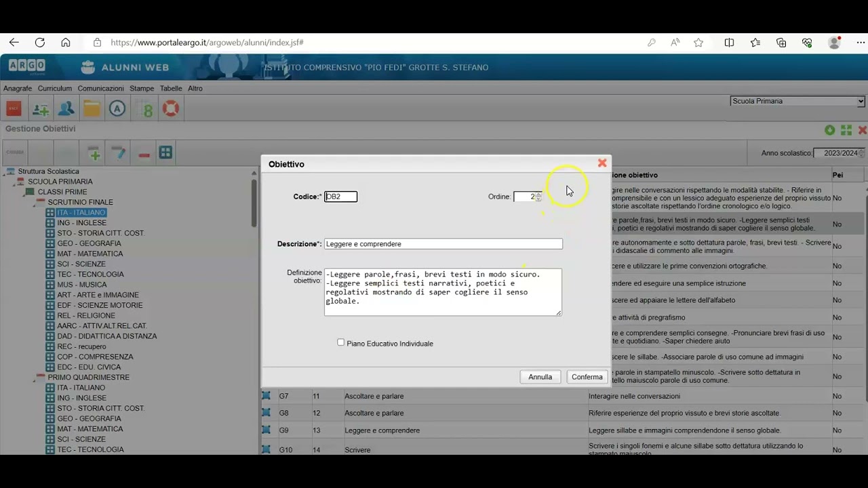The image size is (868, 488).
Task: Open the browser profile avatar
Action: 834,43
